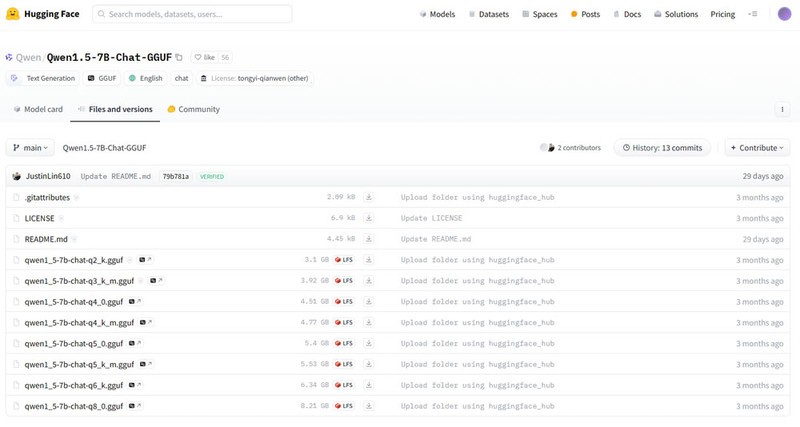Viewport: 800px width, 427px height.
Task: Click the VERIFIED badge
Action: tap(212, 177)
